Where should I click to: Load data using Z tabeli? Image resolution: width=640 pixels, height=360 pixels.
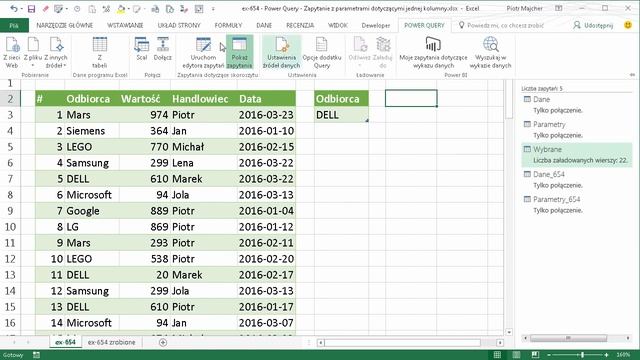[100, 52]
